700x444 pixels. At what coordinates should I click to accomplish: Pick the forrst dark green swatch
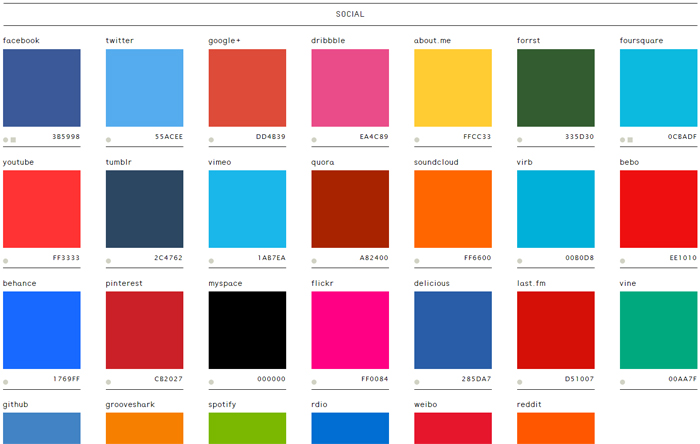(556, 88)
